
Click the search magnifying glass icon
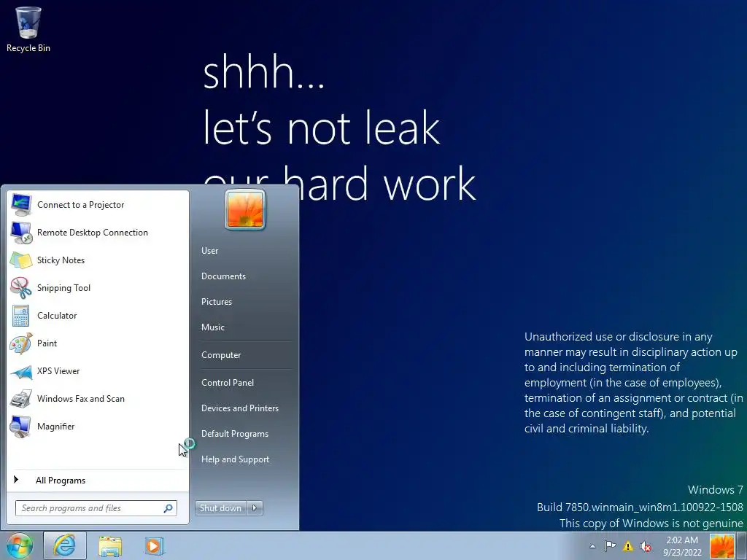pyautogui.click(x=169, y=508)
